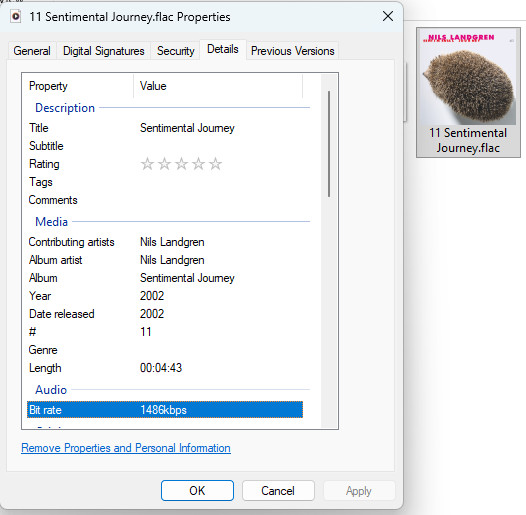This screenshot has width=526, height=515.
Task: Set rating to five stars
Action: point(215,164)
